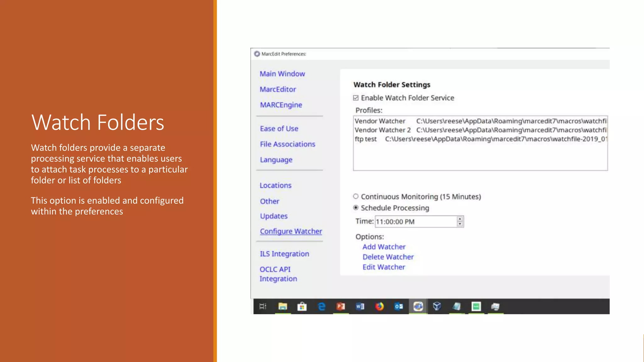Image resolution: width=644 pixels, height=362 pixels.
Task: Choose Schedule Processing radio button
Action: [x=356, y=208]
